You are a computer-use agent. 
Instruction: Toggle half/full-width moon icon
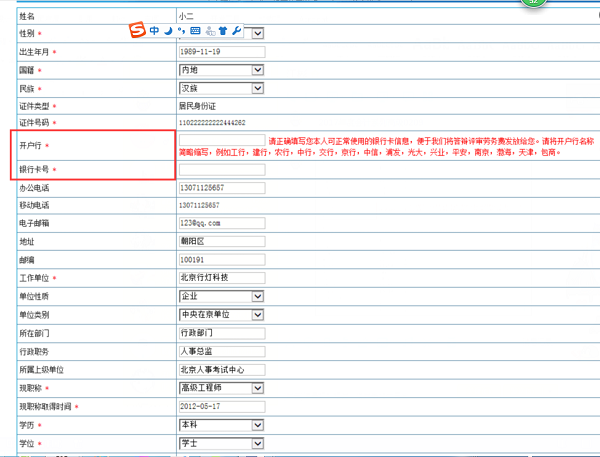pos(168,31)
